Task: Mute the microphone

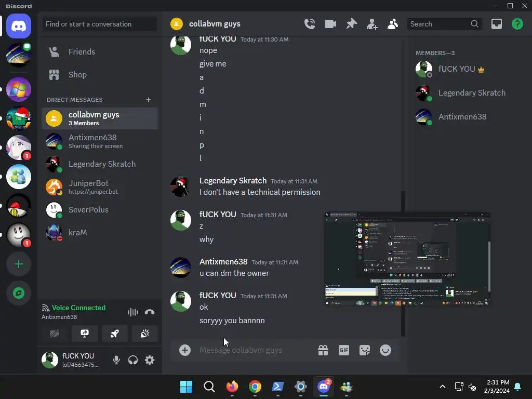Action: pyautogui.click(x=116, y=360)
